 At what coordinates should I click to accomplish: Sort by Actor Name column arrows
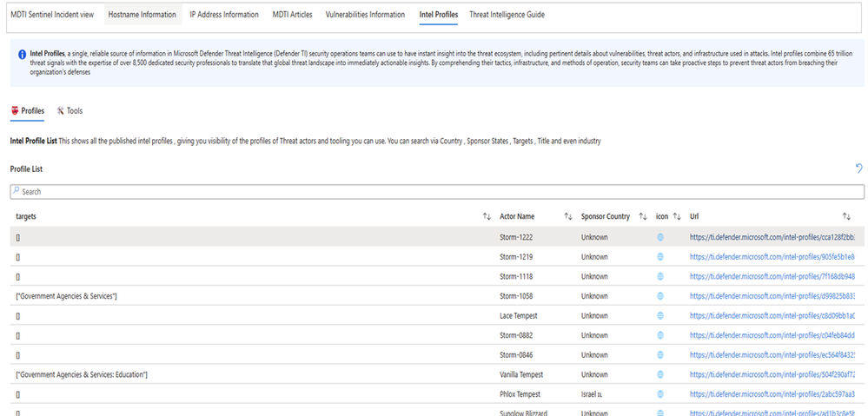coord(567,216)
